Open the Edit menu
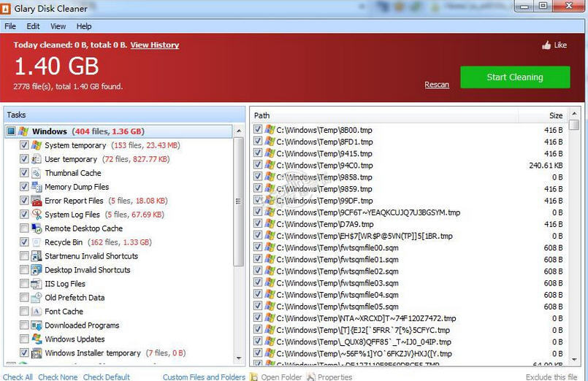 pos(33,26)
